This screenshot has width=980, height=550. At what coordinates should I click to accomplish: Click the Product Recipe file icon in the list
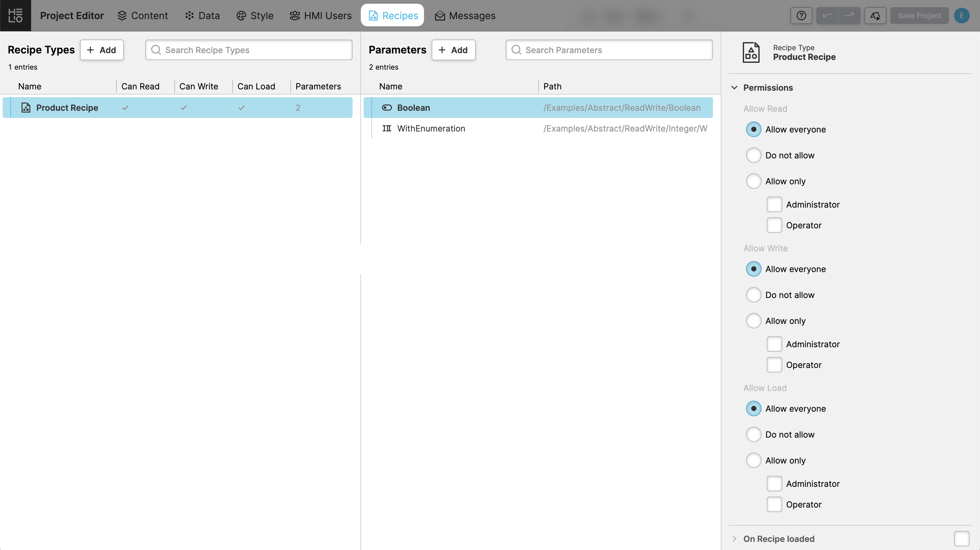26,108
